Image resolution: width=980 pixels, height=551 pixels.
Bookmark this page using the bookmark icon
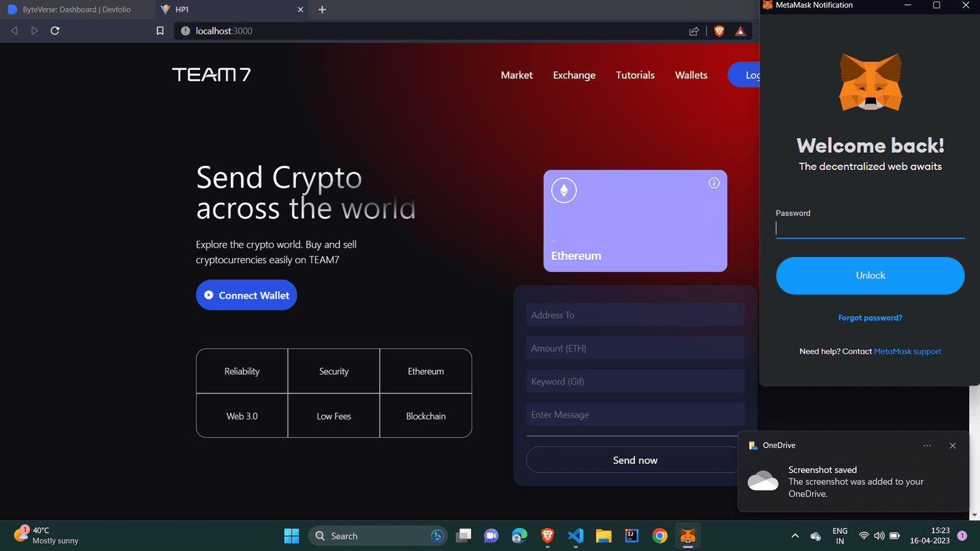coord(160,31)
